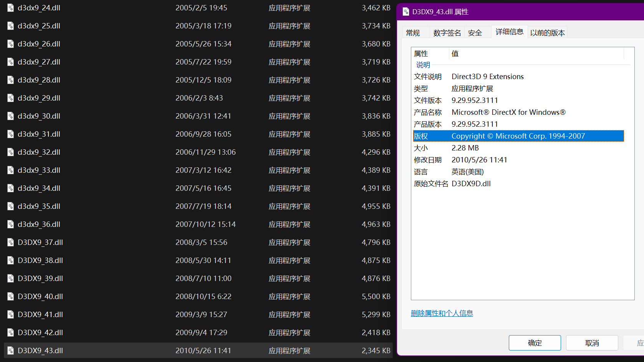The width and height of the screenshot is (644, 362).
Task: Click the file icon for d3dx9_31.dll
Action: [x=10, y=134]
